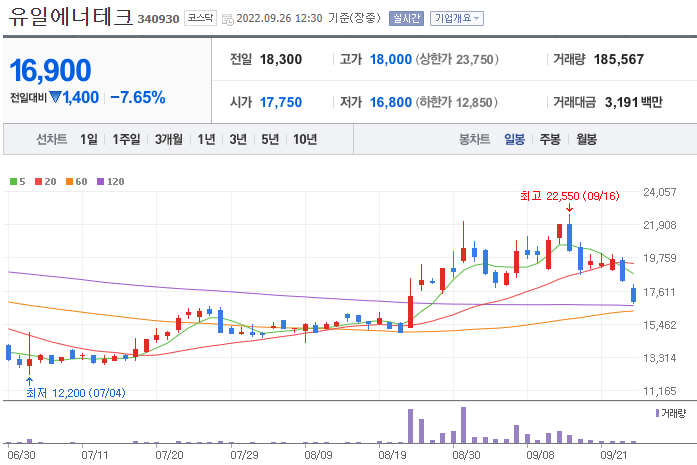Image resolution: width=697 pixels, height=465 pixels.
Task: Click the 전일 value 18,300
Action: pyautogui.click(x=280, y=59)
